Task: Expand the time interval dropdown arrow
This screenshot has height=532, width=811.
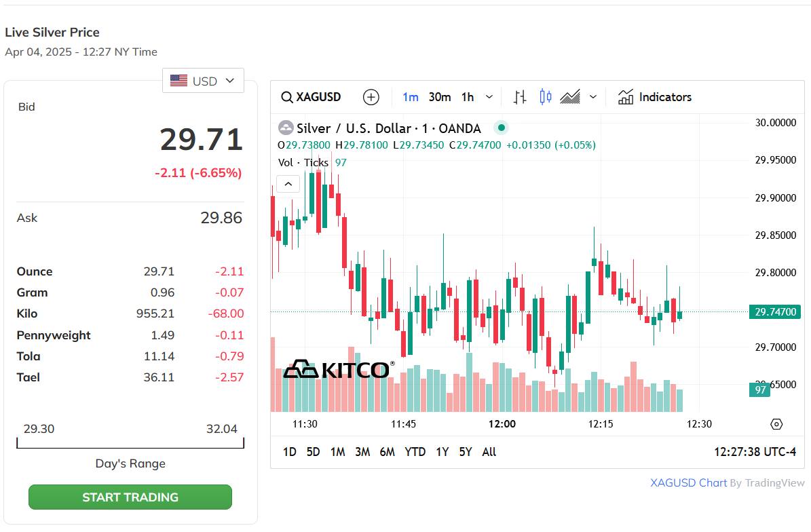Action: [x=489, y=96]
